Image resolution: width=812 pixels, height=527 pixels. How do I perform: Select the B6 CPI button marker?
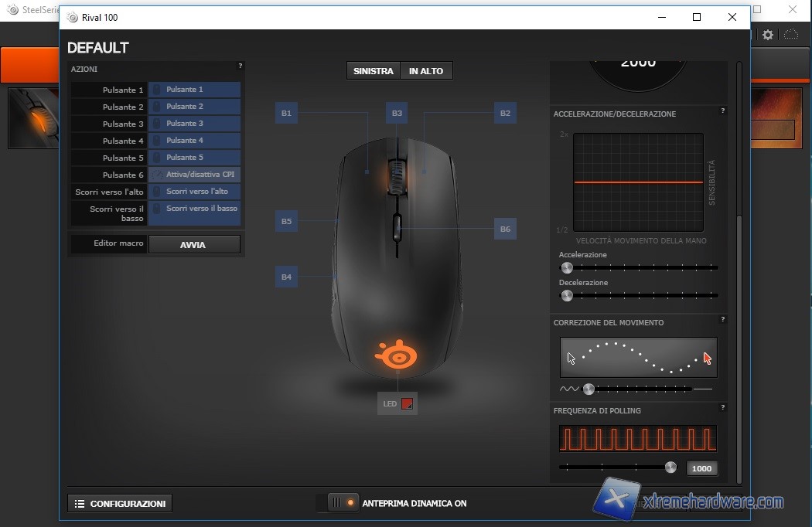(x=505, y=229)
